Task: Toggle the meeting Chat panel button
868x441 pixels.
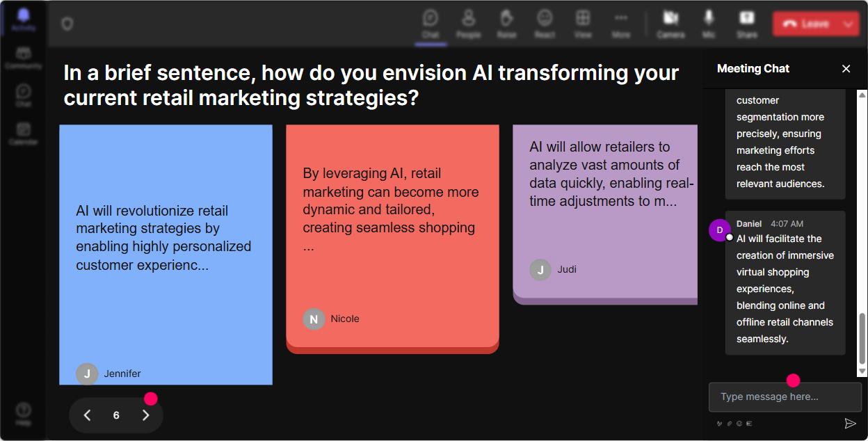Action: tap(431, 24)
